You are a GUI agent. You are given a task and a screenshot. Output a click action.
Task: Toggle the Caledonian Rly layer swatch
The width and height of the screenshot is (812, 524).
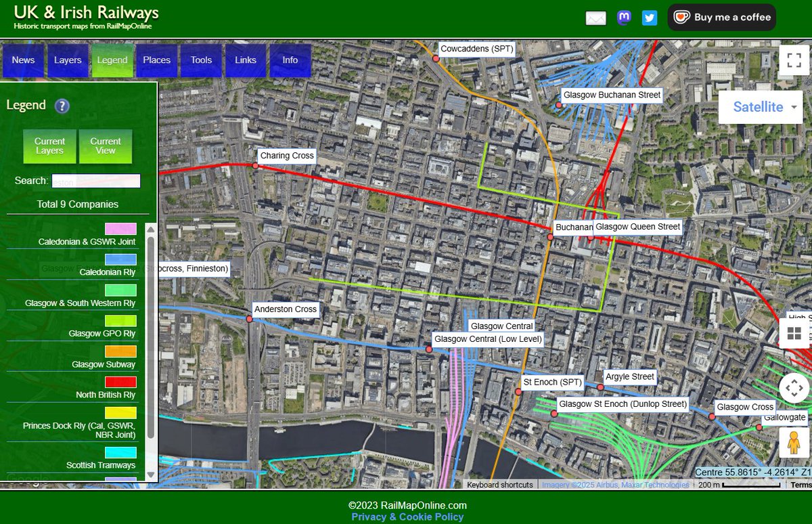pyautogui.click(x=119, y=259)
